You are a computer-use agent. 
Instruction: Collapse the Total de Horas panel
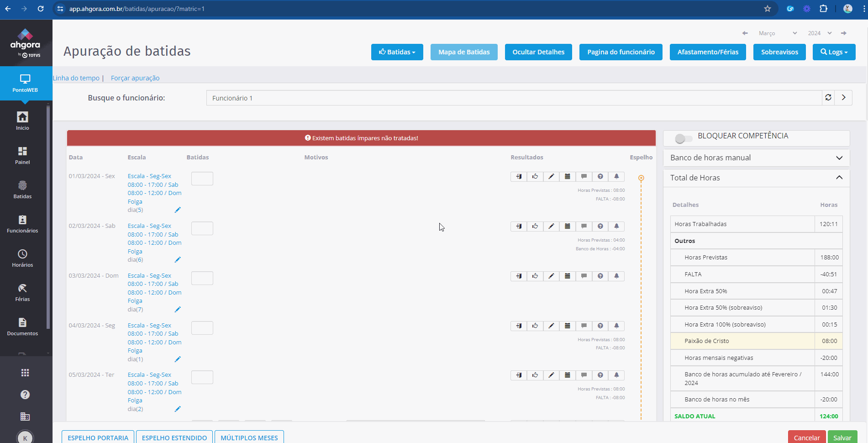pos(756,178)
